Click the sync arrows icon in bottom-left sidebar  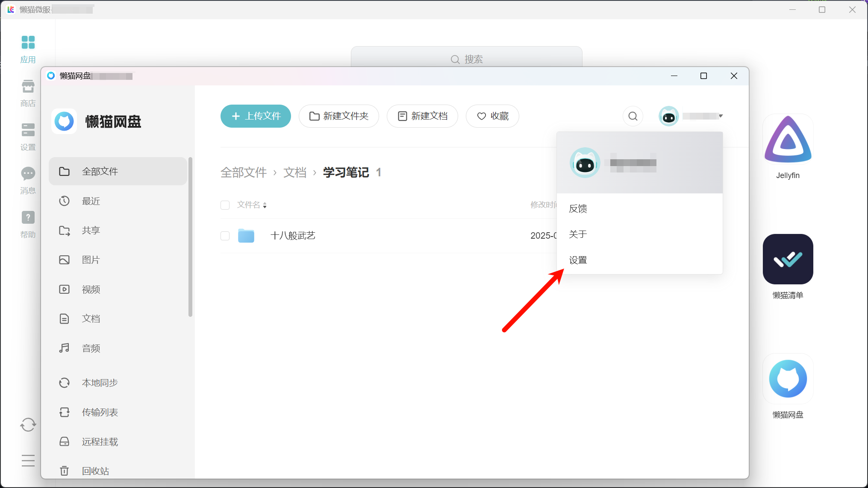pyautogui.click(x=28, y=424)
